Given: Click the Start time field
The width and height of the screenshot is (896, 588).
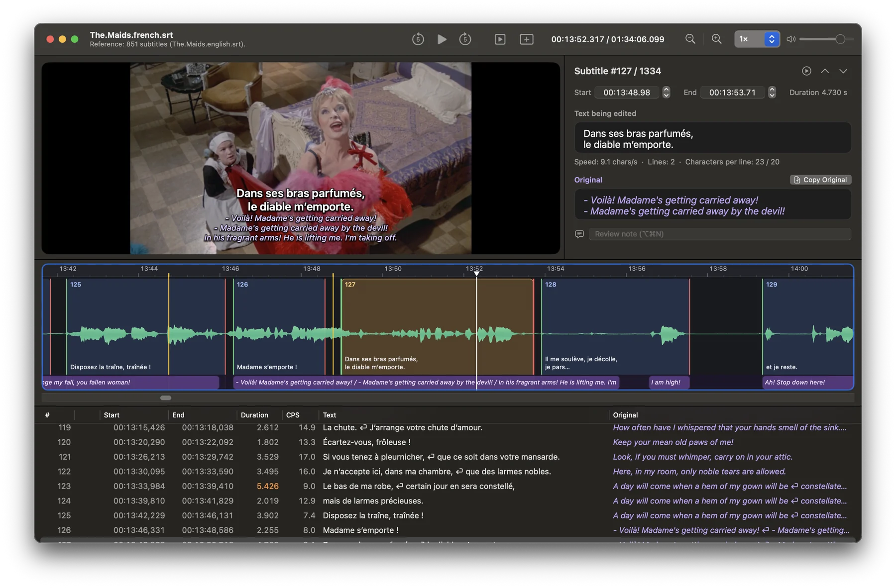Looking at the screenshot, I should pos(627,93).
